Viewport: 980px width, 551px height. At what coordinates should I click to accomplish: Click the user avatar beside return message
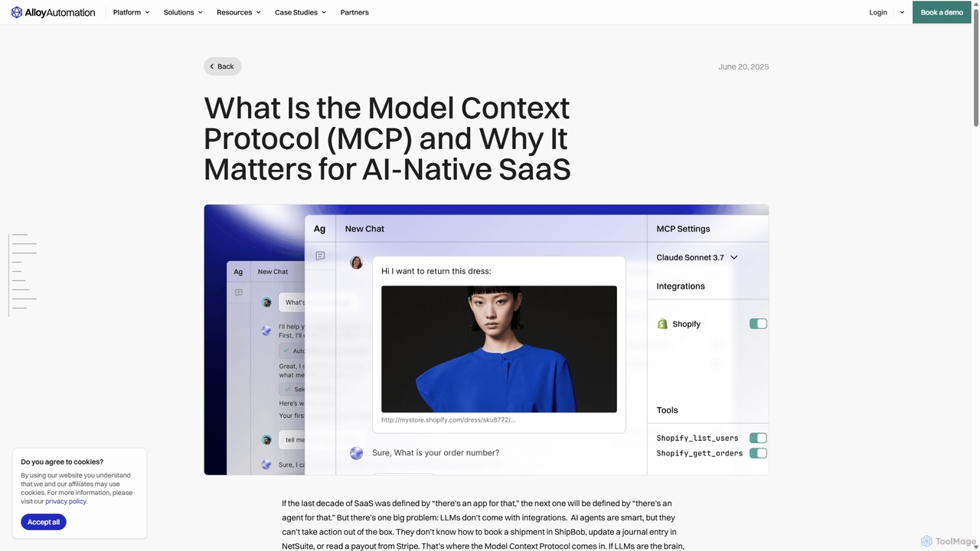pos(356,262)
